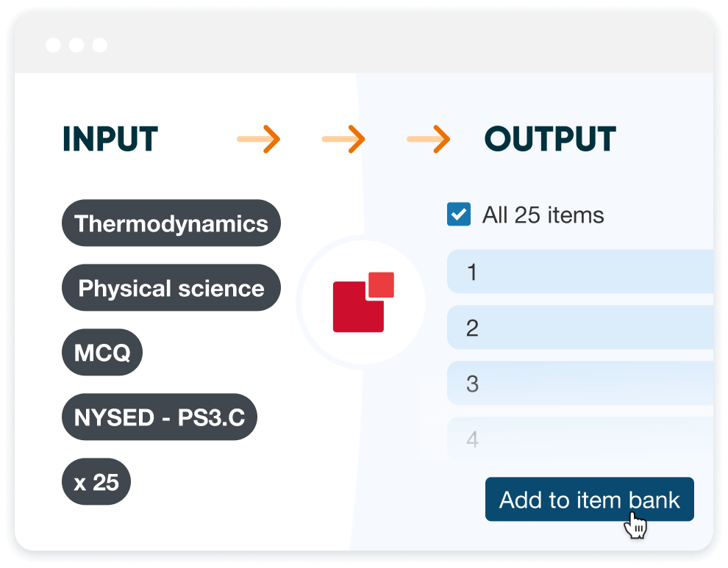Click the middle orange arrow
The image size is (728, 568).
tap(344, 137)
